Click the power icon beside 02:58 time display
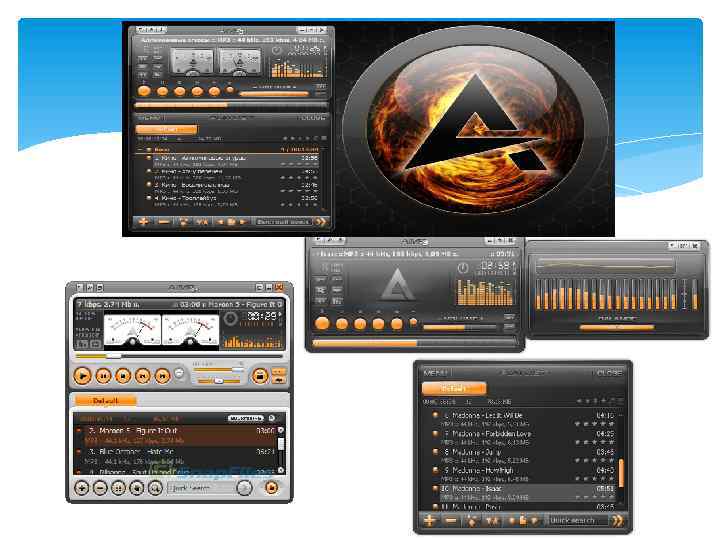Image resolution: width=720 pixels, height=540 pixels. tap(463, 268)
